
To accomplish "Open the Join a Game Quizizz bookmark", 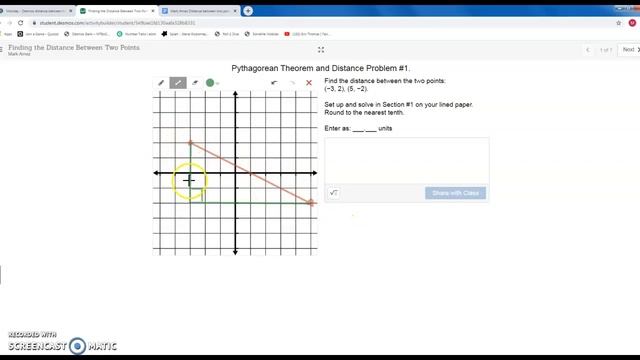I will (38, 34).
